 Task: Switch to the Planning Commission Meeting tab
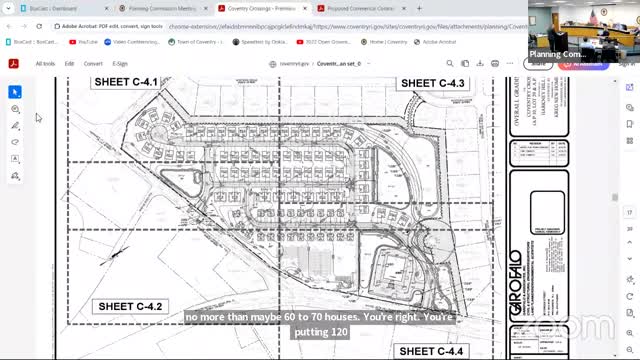click(162, 8)
